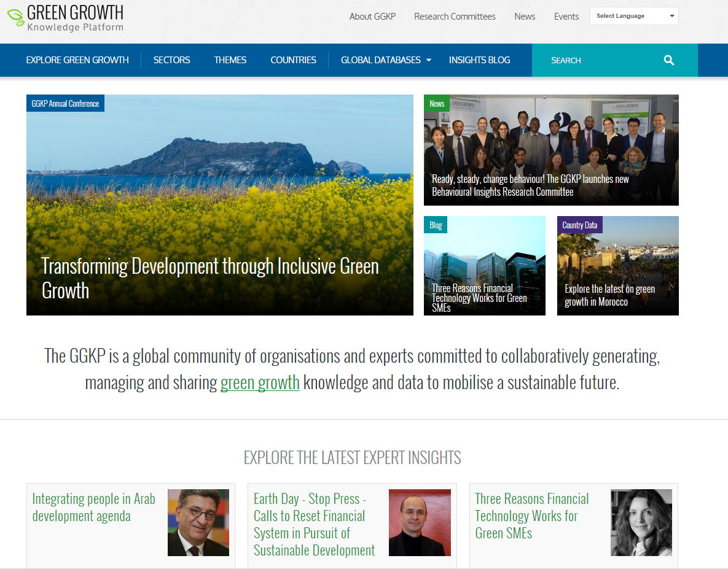Read Integrating people in Arab development agenda
Viewport: 728px width, 569px height.
(93, 507)
